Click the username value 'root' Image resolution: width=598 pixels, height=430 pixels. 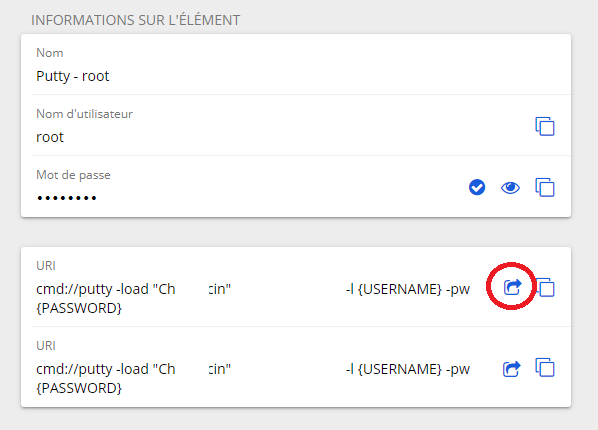click(x=50, y=137)
